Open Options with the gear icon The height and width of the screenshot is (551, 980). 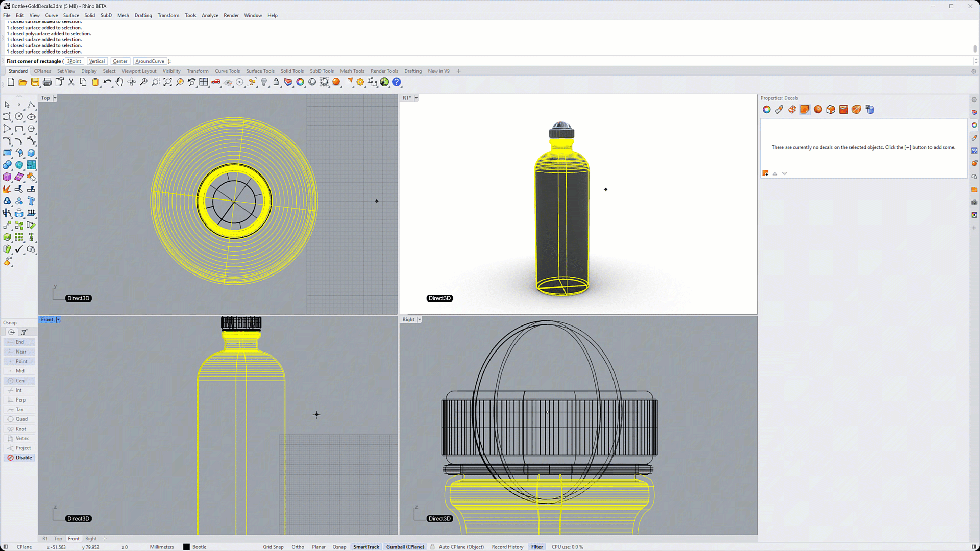pyautogui.click(x=360, y=82)
